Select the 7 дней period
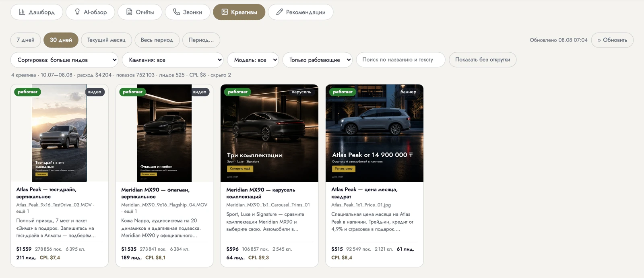This screenshot has height=278, width=644. [x=25, y=40]
